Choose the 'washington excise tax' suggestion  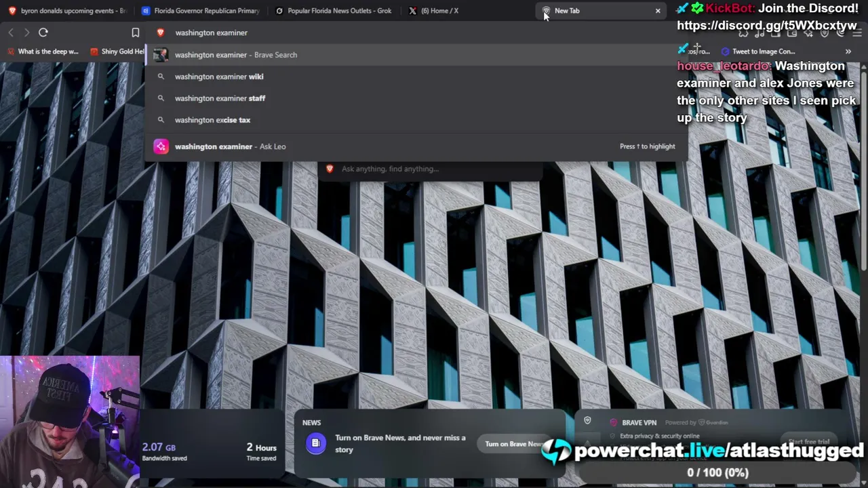click(x=416, y=120)
